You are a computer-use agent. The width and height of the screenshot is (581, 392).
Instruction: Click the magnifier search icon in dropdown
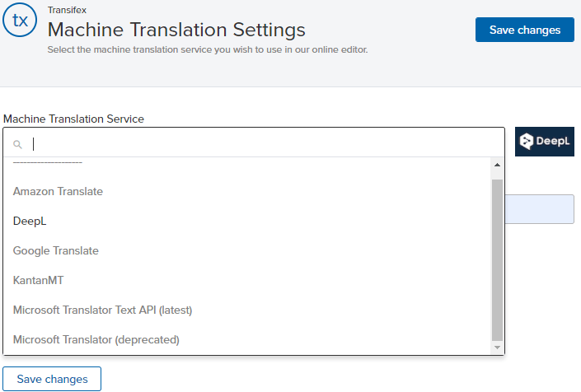(17, 144)
